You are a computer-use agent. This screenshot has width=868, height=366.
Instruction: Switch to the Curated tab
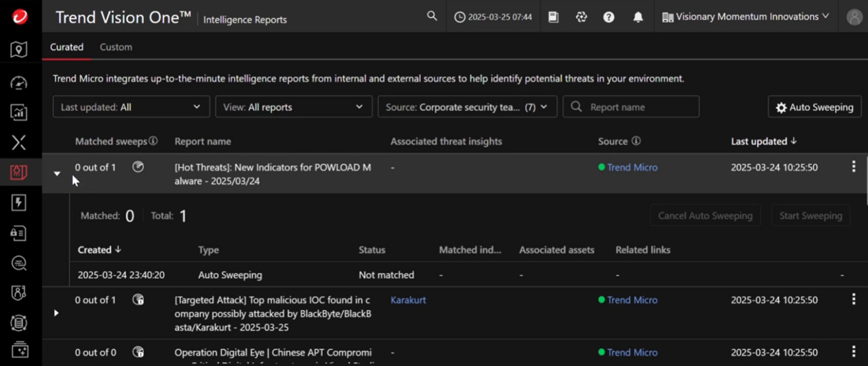point(66,47)
